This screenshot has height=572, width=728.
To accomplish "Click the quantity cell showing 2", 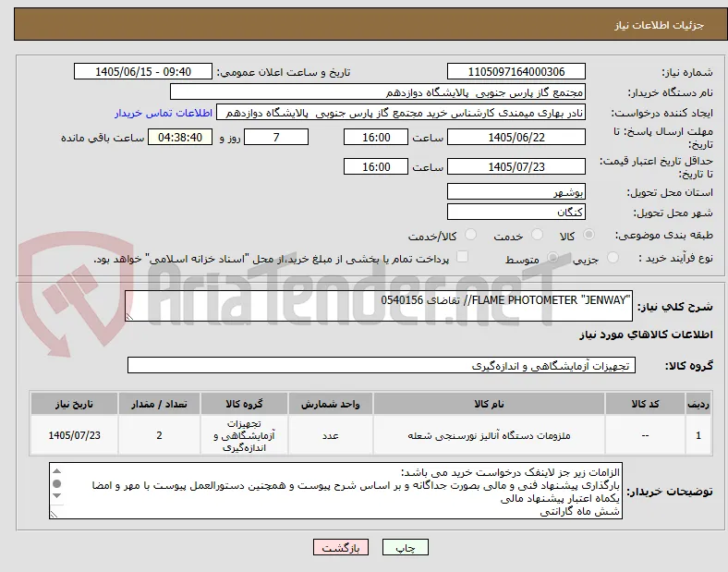I will click(159, 435).
